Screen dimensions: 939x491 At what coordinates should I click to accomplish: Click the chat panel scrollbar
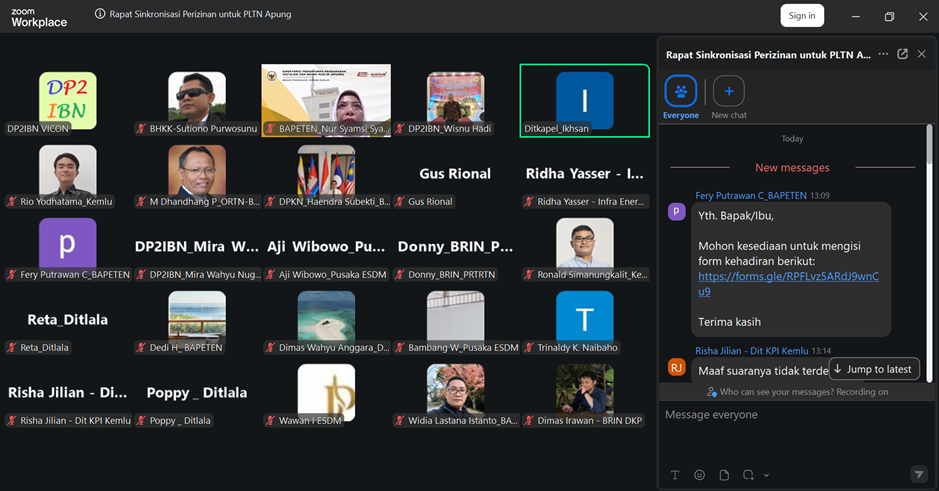(929, 144)
